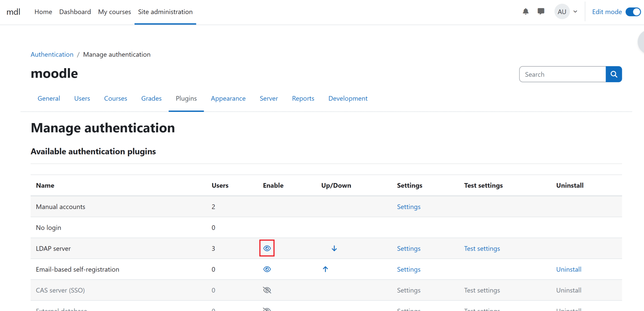
Task: Move Email-based self-registration up with arrow
Action: (x=325, y=269)
